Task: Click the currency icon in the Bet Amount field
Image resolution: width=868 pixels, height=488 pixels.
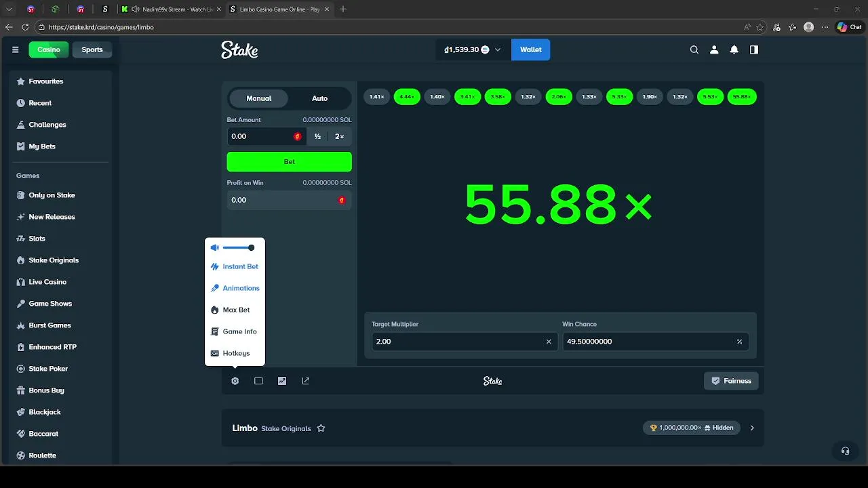Action: tap(297, 136)
